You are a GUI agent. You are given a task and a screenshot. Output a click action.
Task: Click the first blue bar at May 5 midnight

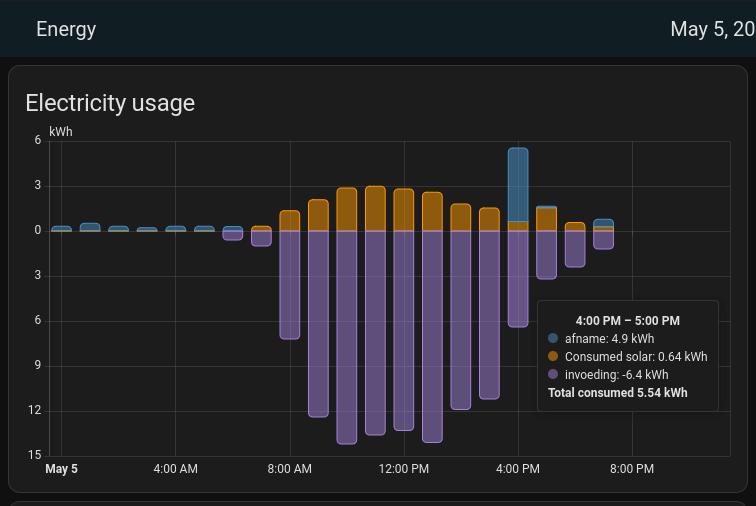(x=61, y=228)
